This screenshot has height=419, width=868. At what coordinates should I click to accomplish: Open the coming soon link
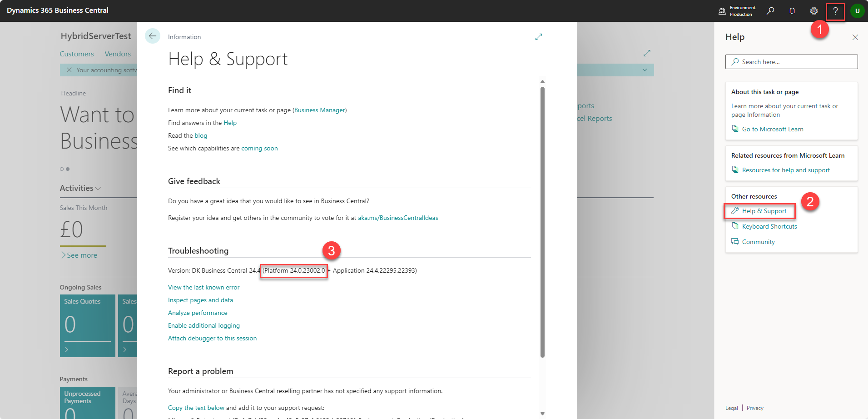click(x=259, y=148)
